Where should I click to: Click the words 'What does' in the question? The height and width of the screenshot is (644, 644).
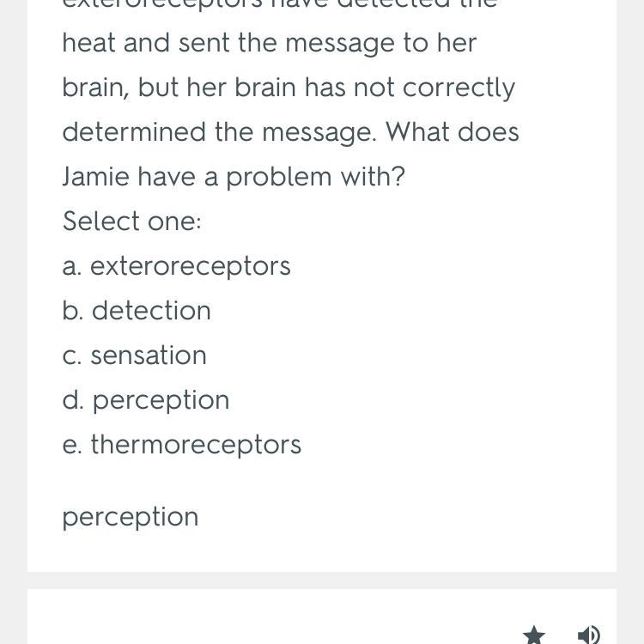[x=453, y=132]
